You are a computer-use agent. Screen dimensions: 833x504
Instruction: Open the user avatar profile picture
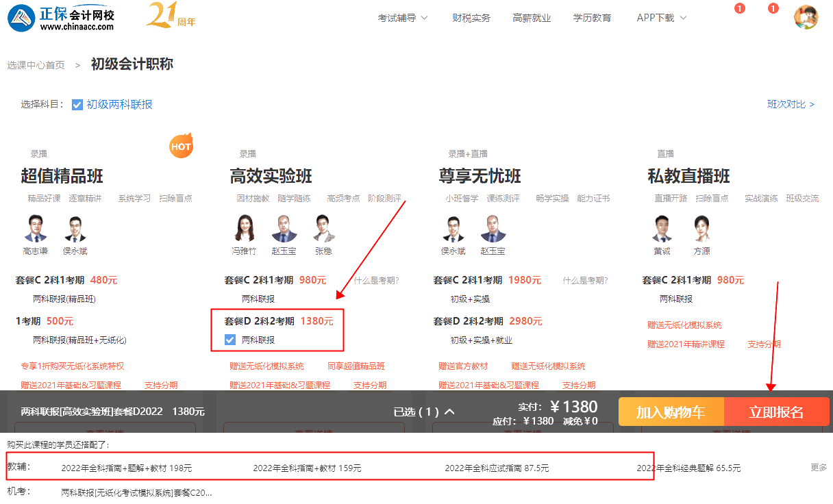click(x=806, y=17)
